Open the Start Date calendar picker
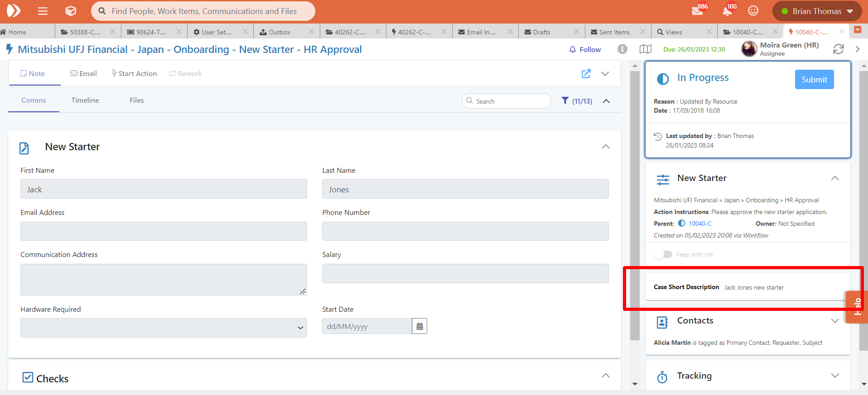 [x=420, y=326]
